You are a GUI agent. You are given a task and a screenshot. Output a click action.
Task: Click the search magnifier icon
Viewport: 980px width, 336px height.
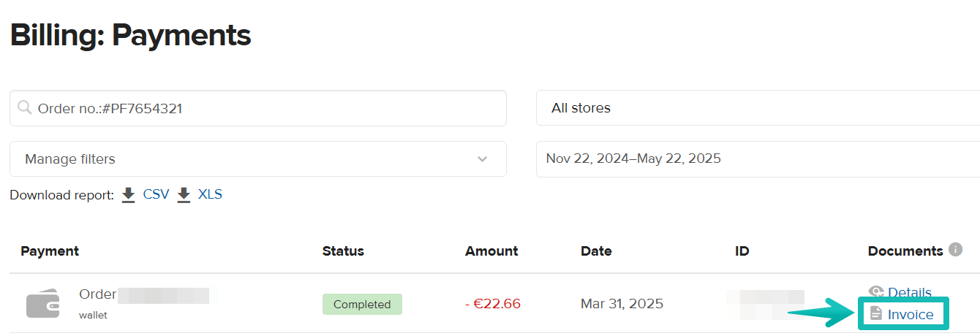pos(25,108)
